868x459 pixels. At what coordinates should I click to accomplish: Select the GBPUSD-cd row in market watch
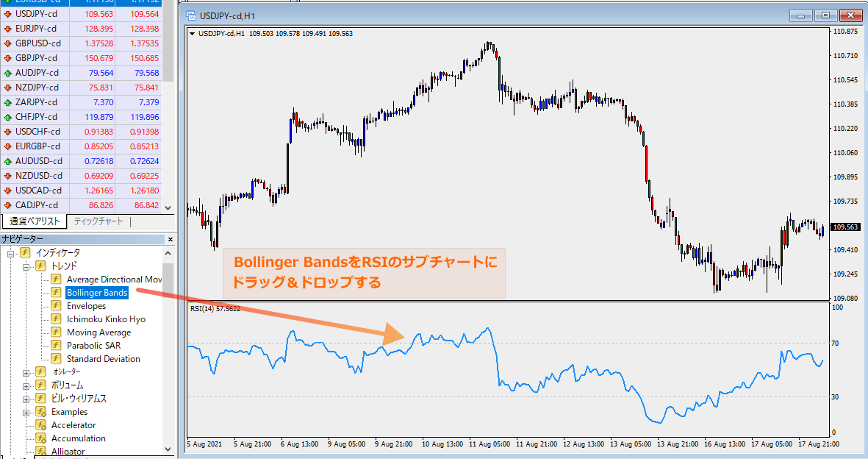pos(37,43)
